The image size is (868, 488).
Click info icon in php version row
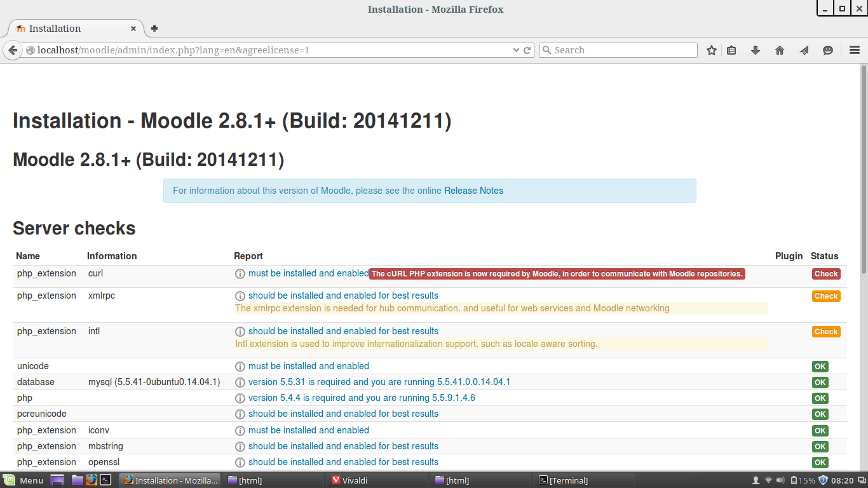[240, 398]
